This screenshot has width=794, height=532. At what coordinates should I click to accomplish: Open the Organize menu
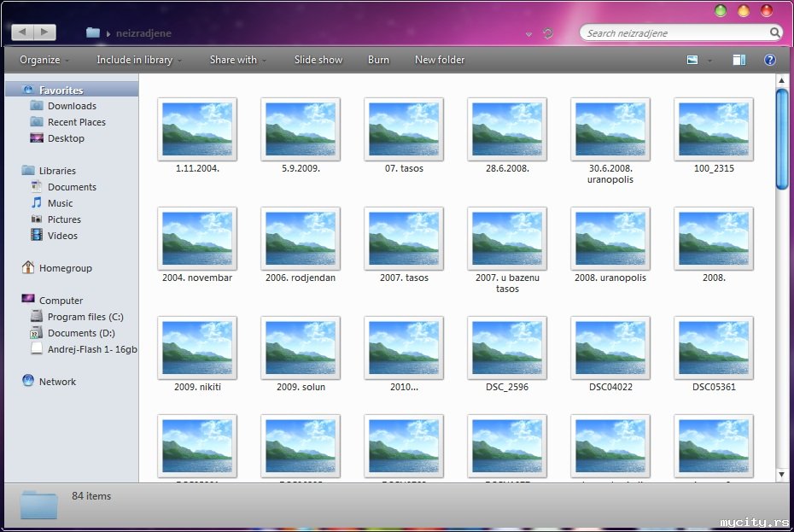pyautogui.click(x=44, y=60)
